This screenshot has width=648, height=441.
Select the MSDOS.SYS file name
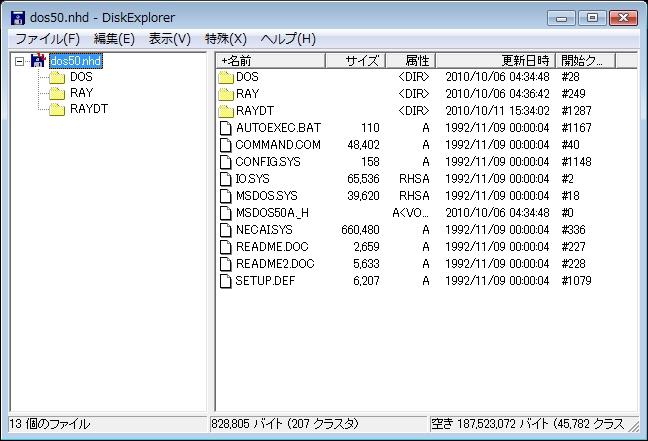(267, 196)
